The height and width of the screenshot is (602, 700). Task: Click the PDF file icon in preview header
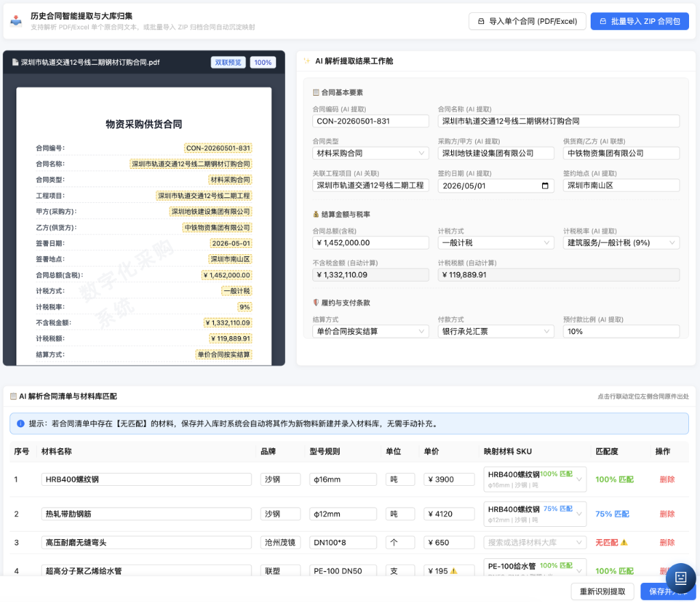tap(15, 62)
